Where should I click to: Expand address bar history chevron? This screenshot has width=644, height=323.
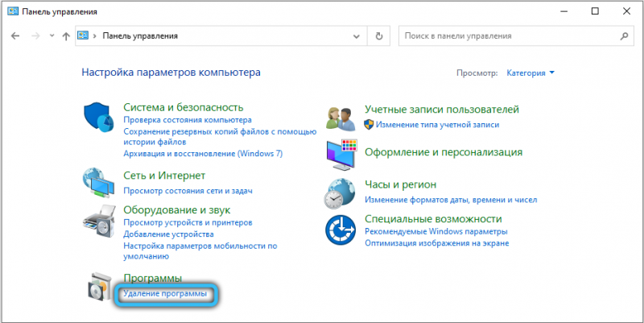tap(357, 36)
